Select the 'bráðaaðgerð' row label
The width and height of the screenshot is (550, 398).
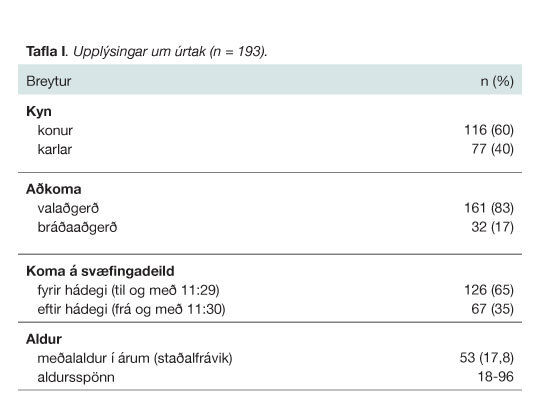(77, 228)
